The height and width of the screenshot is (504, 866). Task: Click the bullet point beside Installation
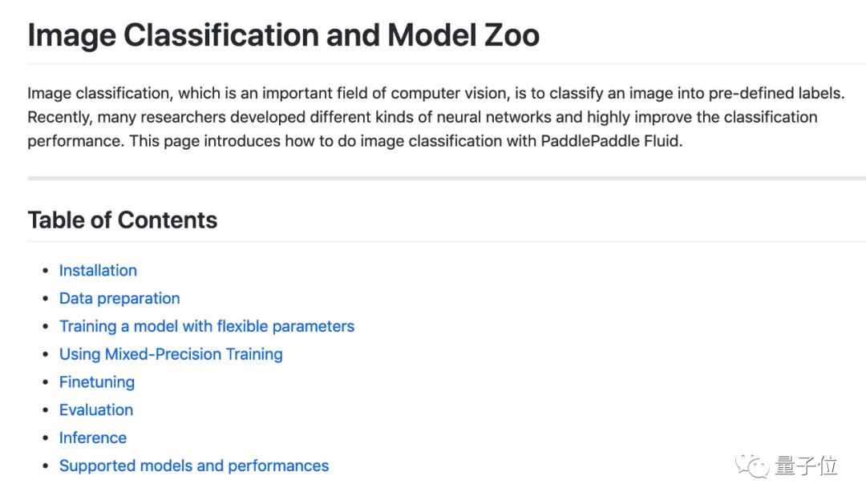(x=45, y=271)
